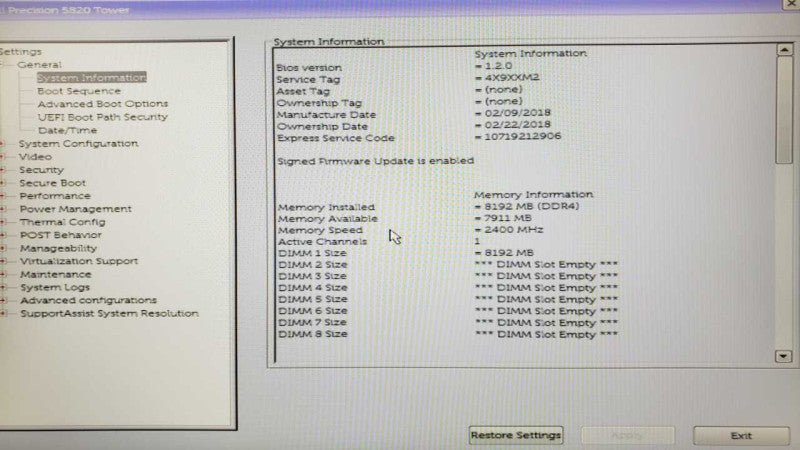The width and height of the screenshot is (800, 450).
Task: Click Memory Available value 7911 MB
Action: tap(508, 218)
